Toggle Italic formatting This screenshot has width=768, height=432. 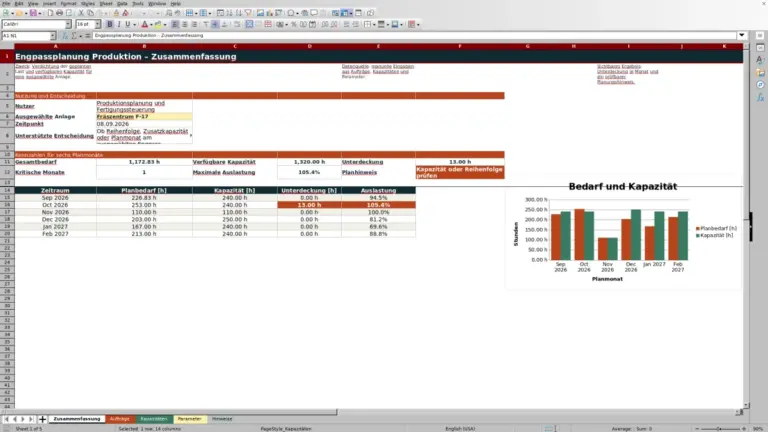pos(119,24)
